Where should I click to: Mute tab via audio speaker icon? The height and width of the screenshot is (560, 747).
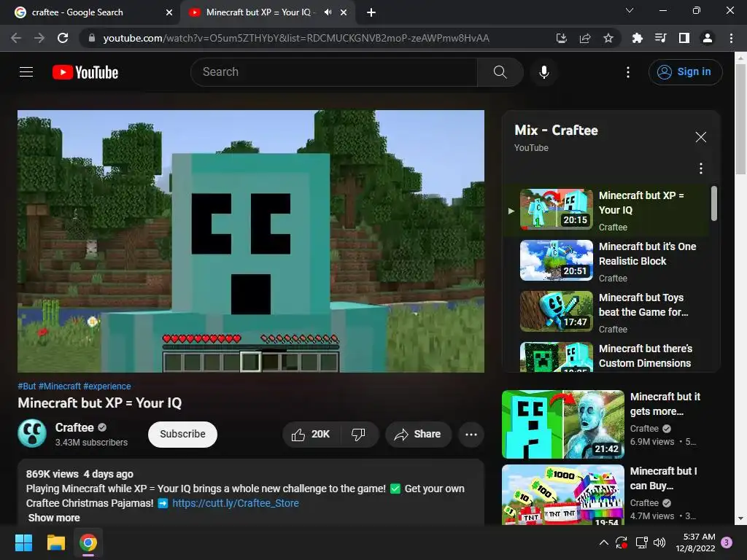pyautogui.click(x=328, y=12)
